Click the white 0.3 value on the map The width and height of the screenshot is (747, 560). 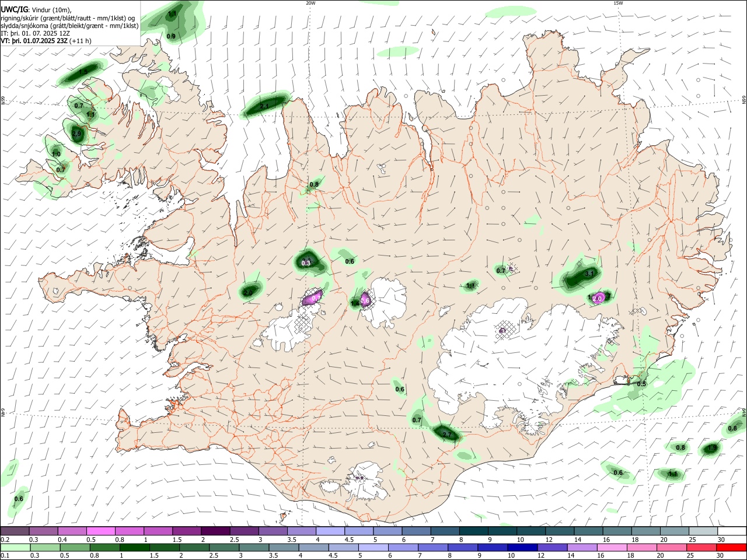tap(306, 263)
